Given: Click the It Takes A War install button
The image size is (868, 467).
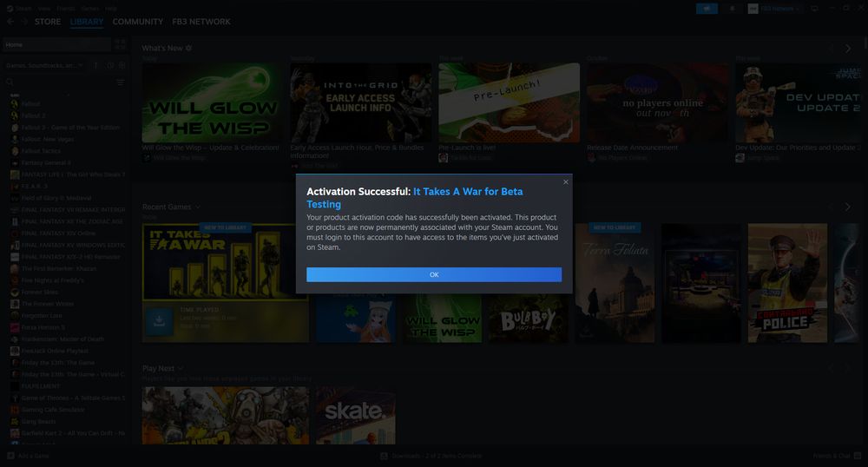Looking at the screenshot, I should (159, 321).
